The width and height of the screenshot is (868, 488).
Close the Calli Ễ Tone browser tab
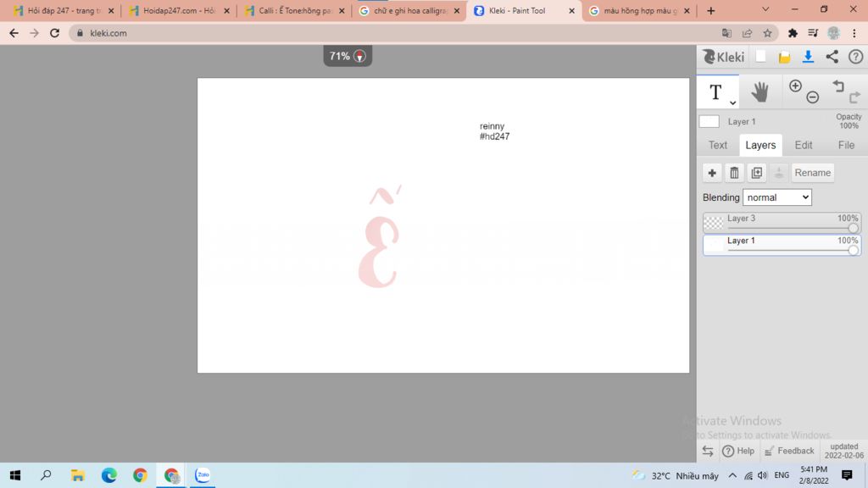(342, 10)
